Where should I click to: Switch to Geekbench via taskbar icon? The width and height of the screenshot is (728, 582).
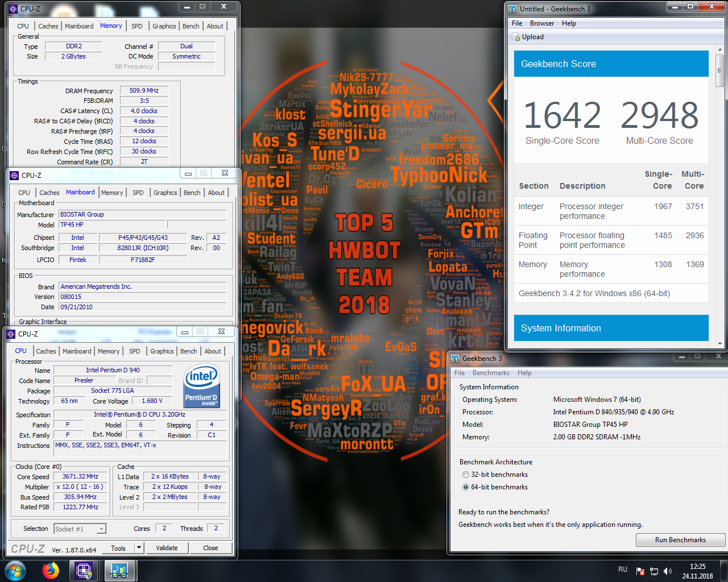coord(119,570)
